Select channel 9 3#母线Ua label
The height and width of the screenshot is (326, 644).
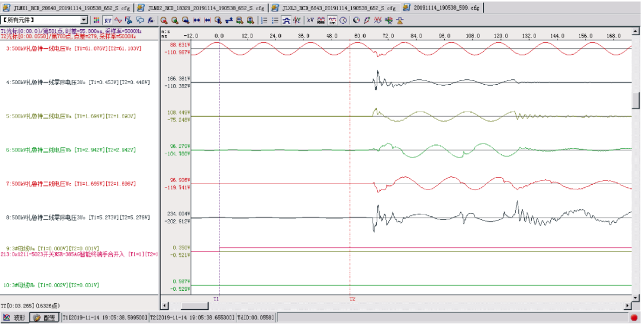click(52, 249)
